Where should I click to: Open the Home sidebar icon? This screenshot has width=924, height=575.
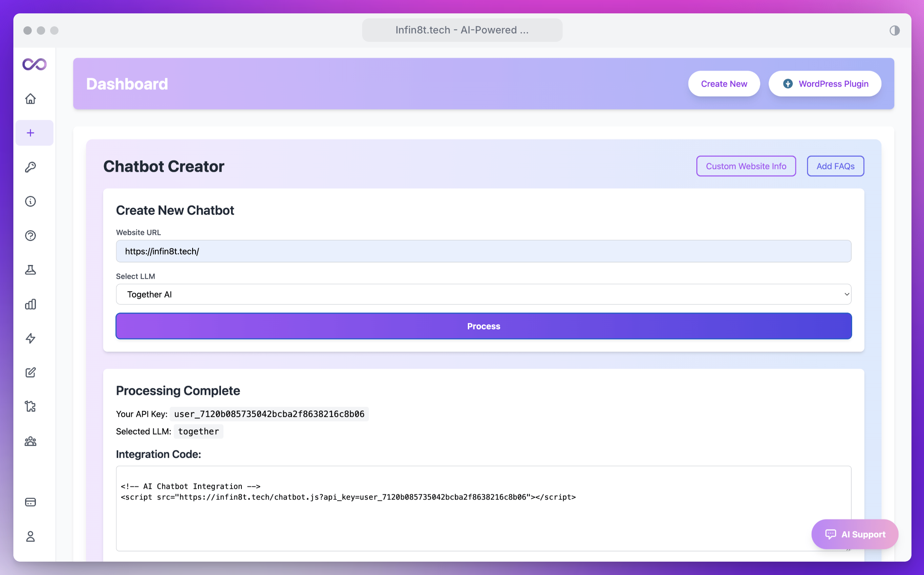pos(30,99)
